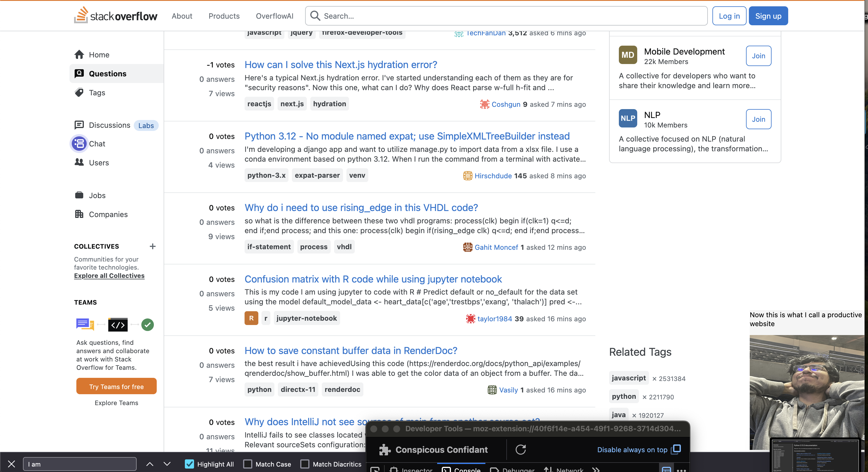Click the Stack Overflow logo
Screen dimensions: 868x472
coord(116,16)
